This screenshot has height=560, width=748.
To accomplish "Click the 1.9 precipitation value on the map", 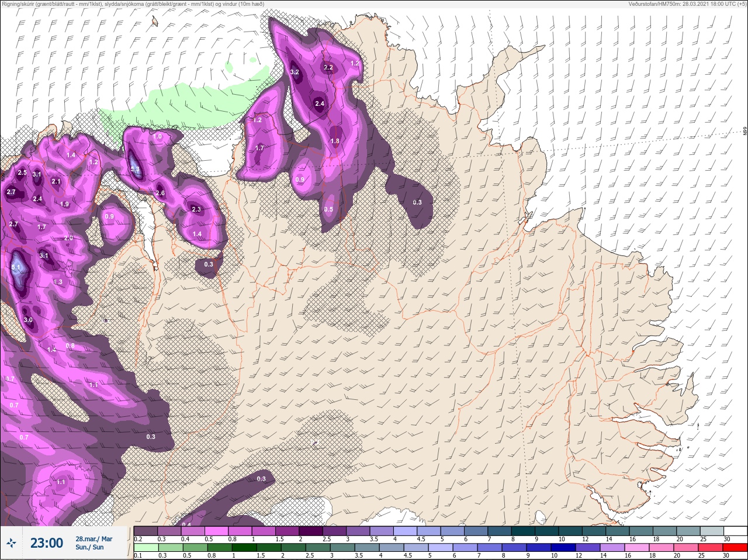I will coord(65,204).
